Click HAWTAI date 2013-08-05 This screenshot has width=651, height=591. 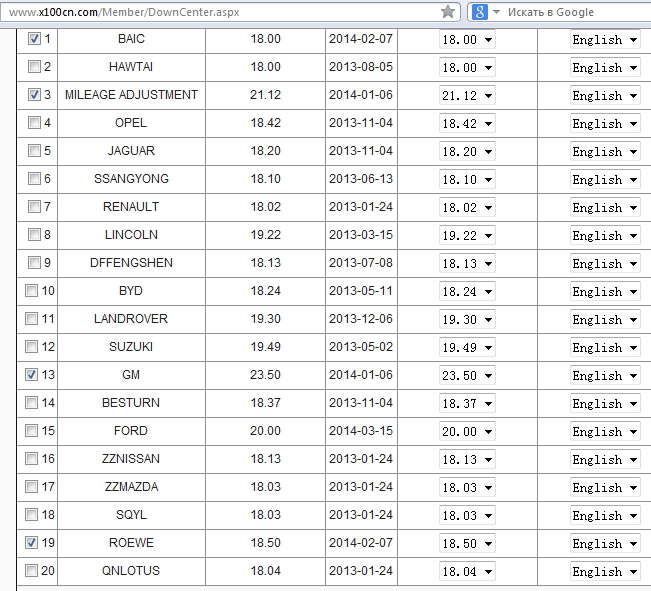(x=361, y=66)
